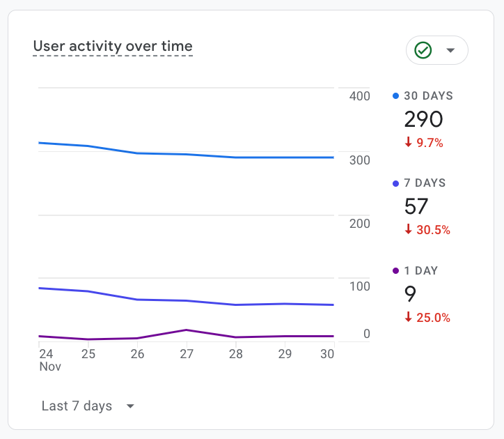Image resolution: width=504 pixels, height=439 pixels.
Task: Select the 30 DAYS metric label
Action: 428,96
